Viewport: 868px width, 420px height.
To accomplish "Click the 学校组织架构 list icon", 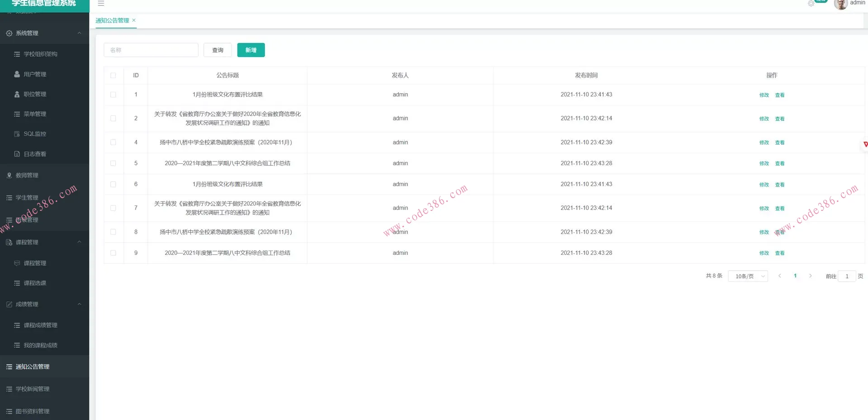I will [17, 54].
